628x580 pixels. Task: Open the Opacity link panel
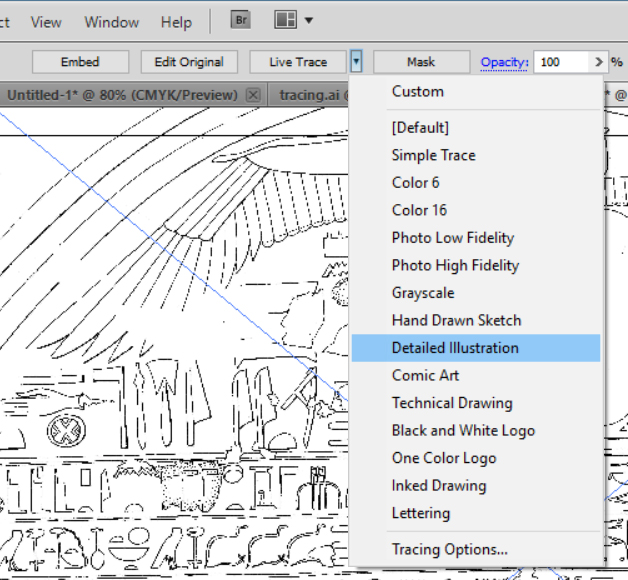point(504,62)
